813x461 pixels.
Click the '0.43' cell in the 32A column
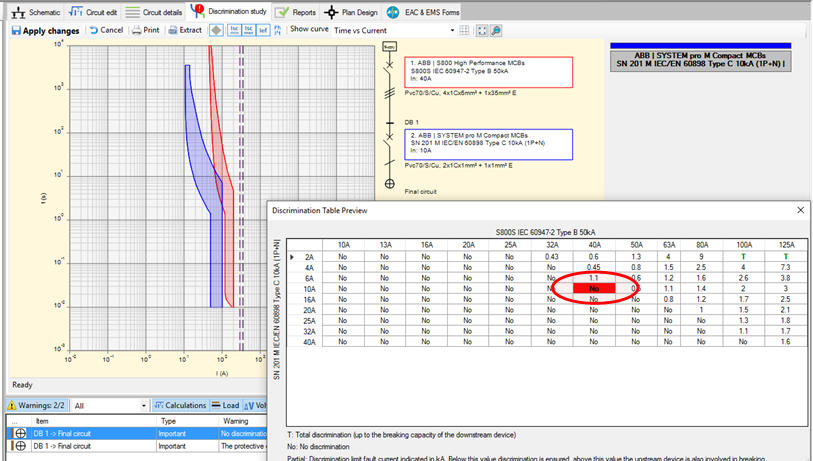(552, 257)
